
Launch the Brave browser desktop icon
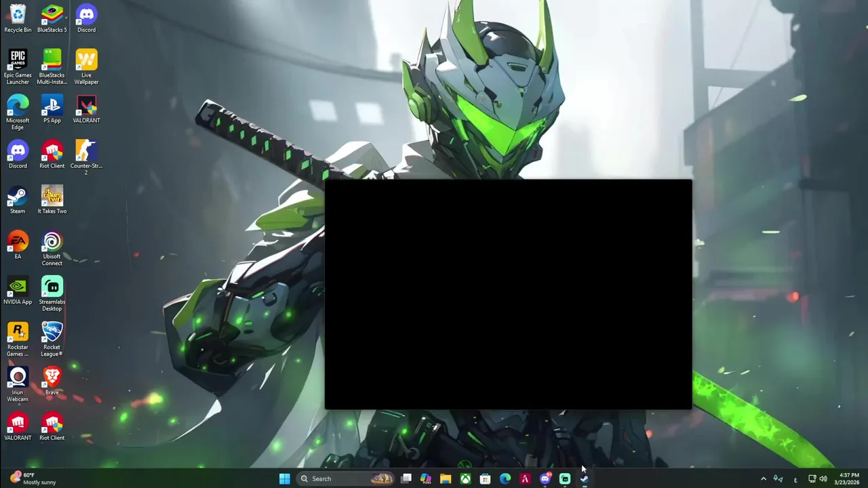point(52,382)
